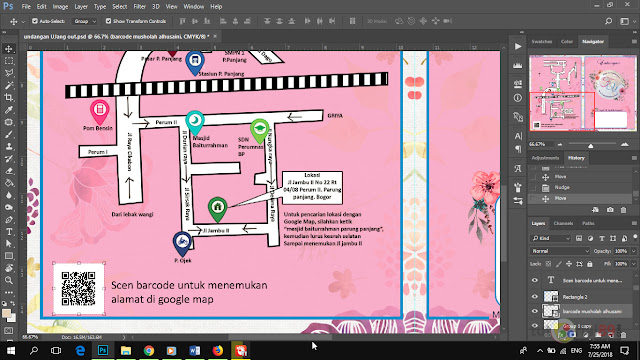Open the Properties info panel icon
The width and height of the screenshot is (640, 360).
click(x=518, y=98)
